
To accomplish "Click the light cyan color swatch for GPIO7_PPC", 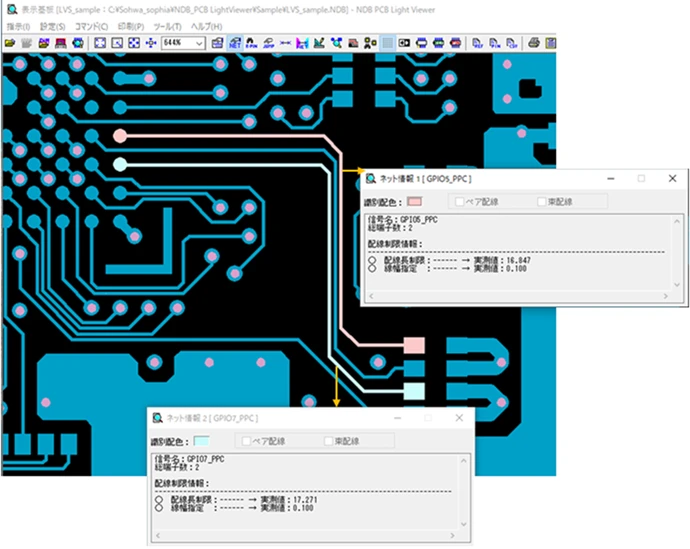I will (x=201, y=440).
